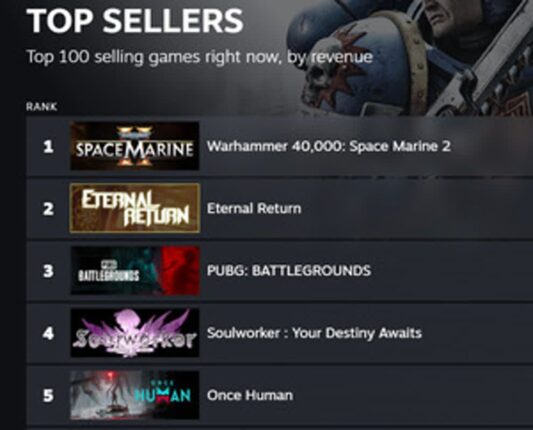This screenshot has width=533, height=430.
Task: Open the Once Human capsule image
Action: tap(135, 395)
